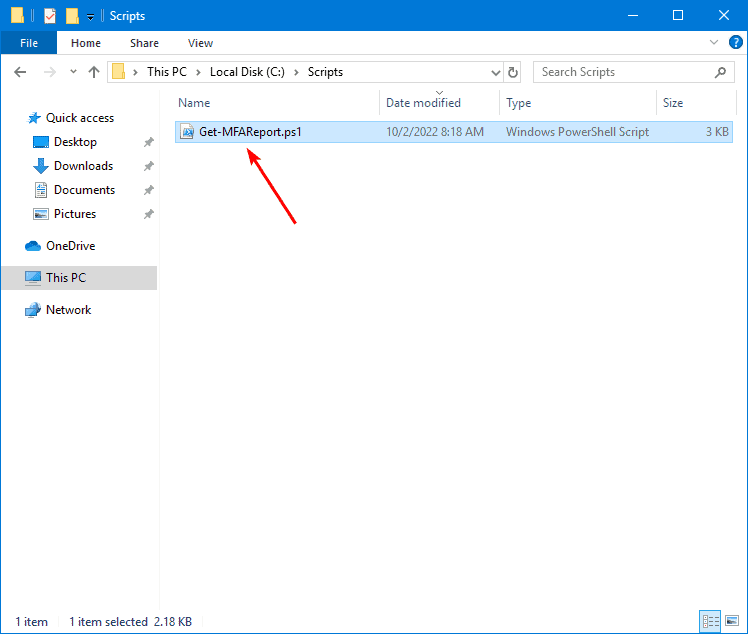The height and width of the screenshot is (634, 748).
Task: Go up one folder level
Action: (94, 72)
